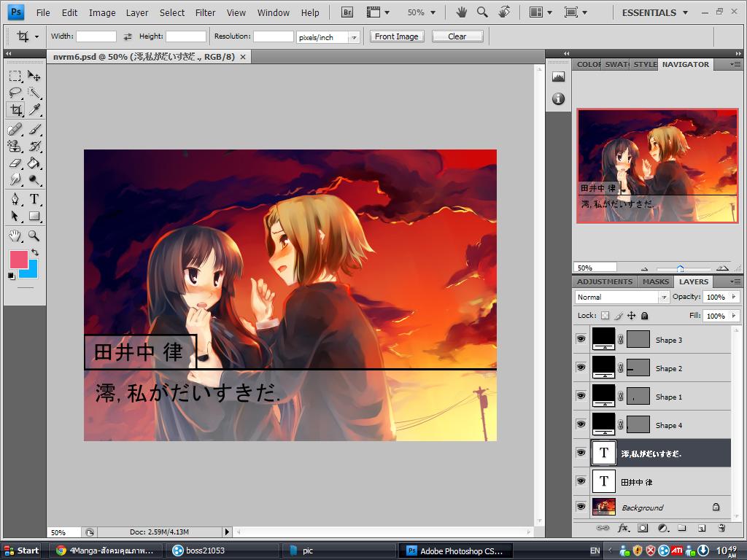
Task: Open the Opacity slider arrow
Action: 734,297
